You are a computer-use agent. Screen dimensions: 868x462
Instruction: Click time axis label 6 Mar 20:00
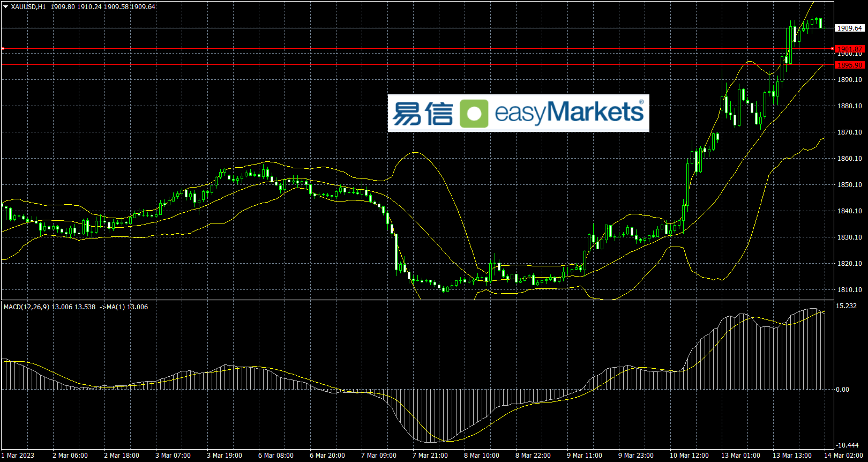(x=327, y=456)
